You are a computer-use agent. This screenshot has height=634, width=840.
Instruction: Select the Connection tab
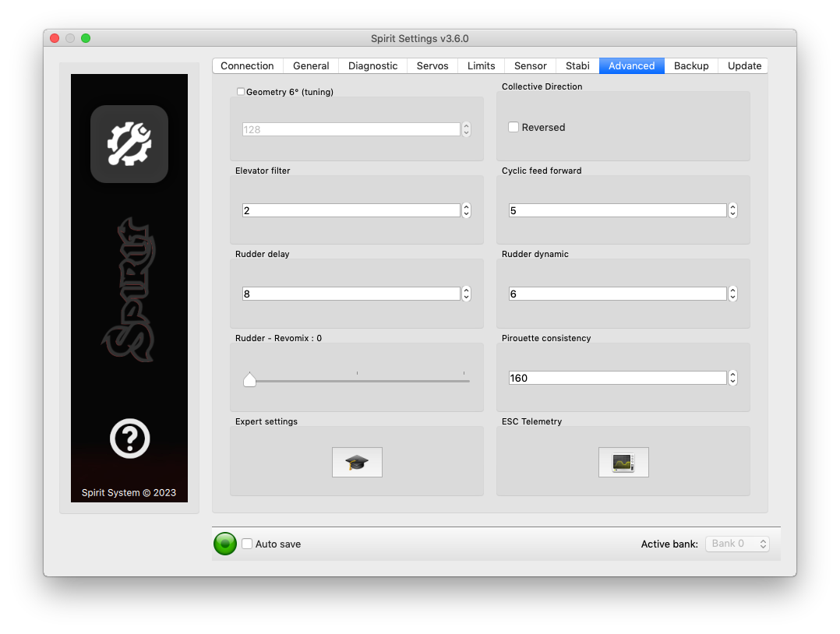[247, 66]
